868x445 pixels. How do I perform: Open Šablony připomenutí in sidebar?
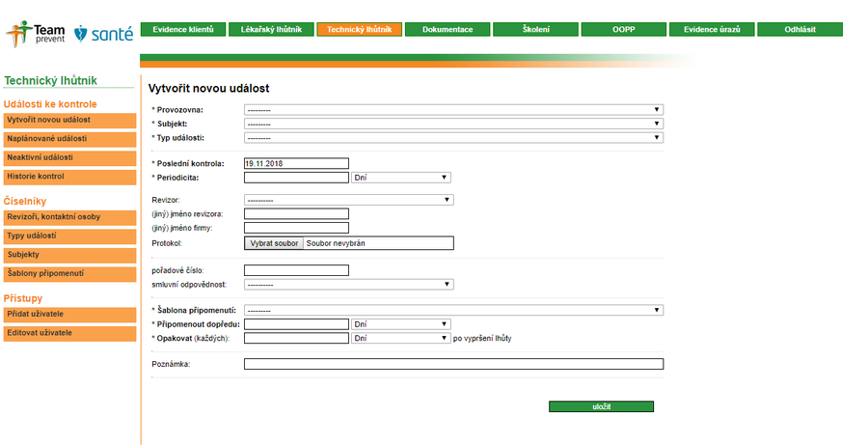[69, 274]
